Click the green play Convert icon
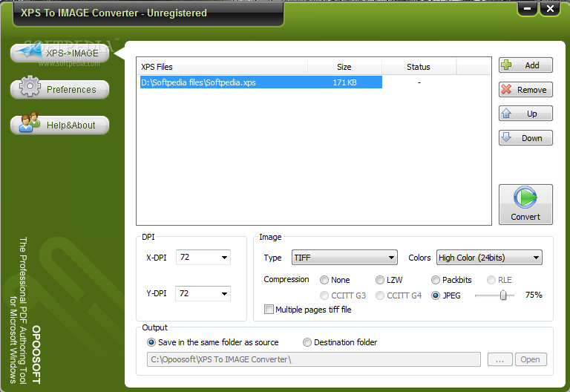Viewport: 570px width, 392px height. 525,197
